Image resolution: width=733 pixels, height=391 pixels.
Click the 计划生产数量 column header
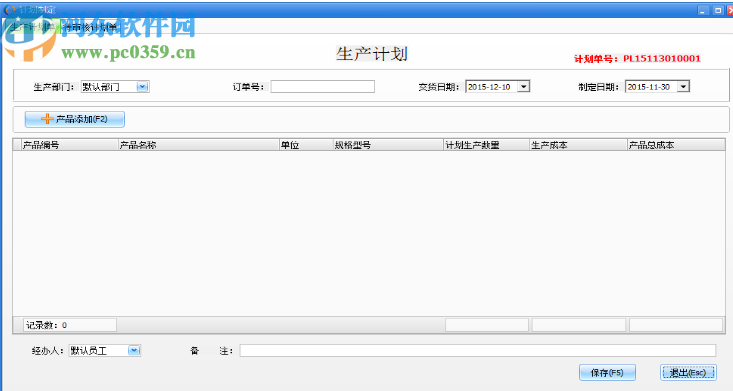coord(486,145)
